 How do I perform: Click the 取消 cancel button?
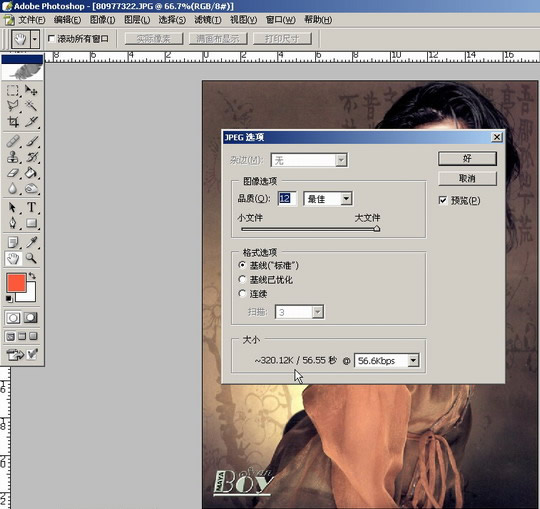point(467,178)
